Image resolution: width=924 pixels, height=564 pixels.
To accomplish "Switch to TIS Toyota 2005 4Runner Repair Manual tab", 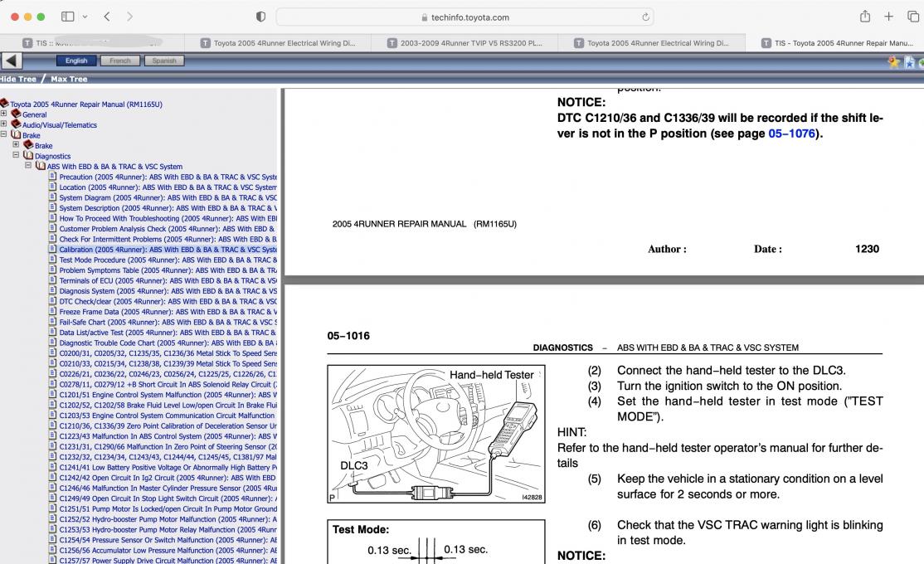I will (x=837, y=43).
